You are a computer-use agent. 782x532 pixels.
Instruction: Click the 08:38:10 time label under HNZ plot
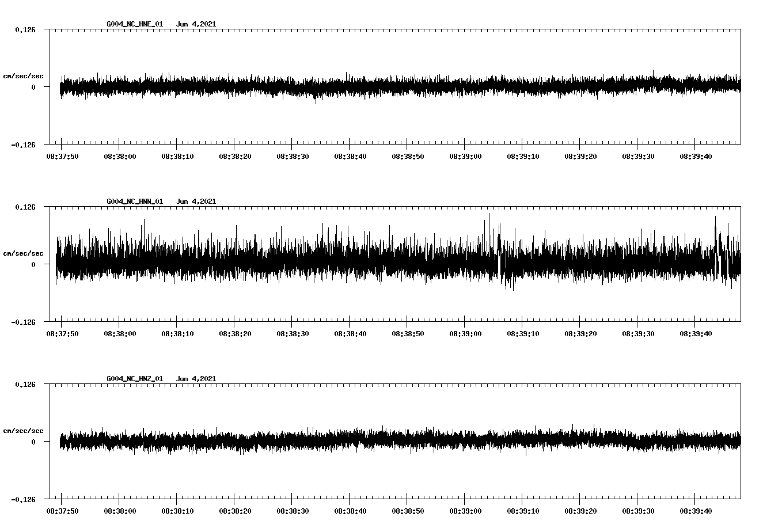point(177,511)
